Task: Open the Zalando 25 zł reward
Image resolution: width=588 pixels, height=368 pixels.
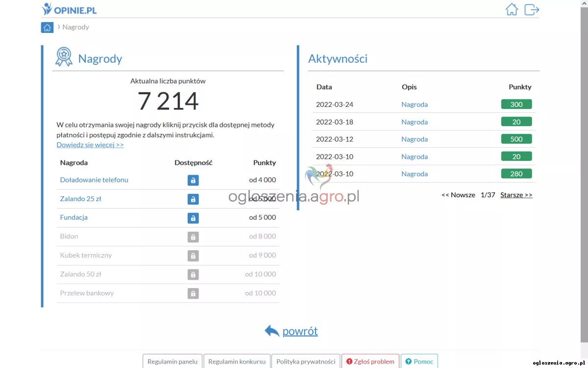Action: coord(80,199)
